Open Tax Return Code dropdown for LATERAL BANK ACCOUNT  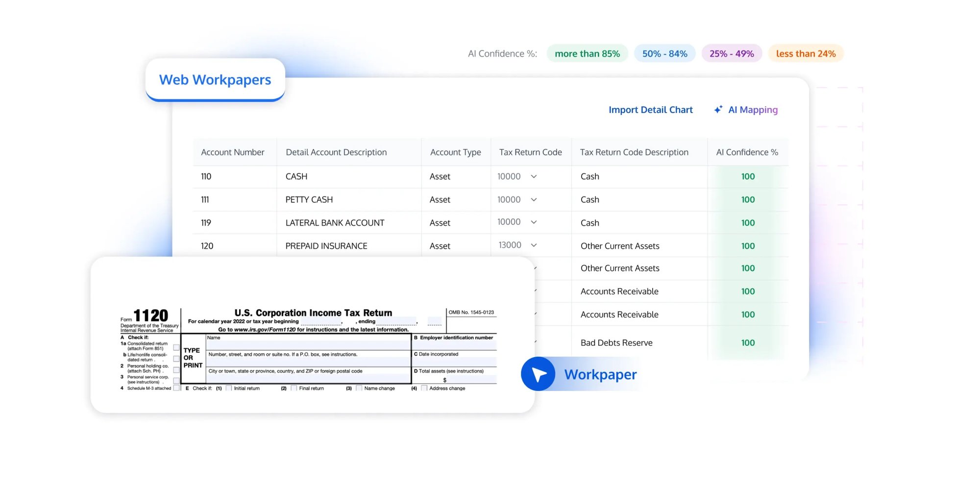tap(534, 222)
